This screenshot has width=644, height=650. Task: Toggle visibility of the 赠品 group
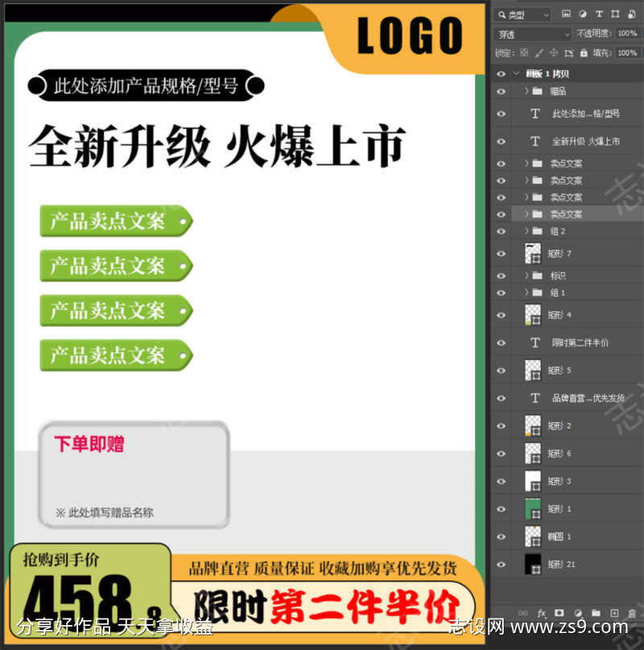tap(501, 91)
